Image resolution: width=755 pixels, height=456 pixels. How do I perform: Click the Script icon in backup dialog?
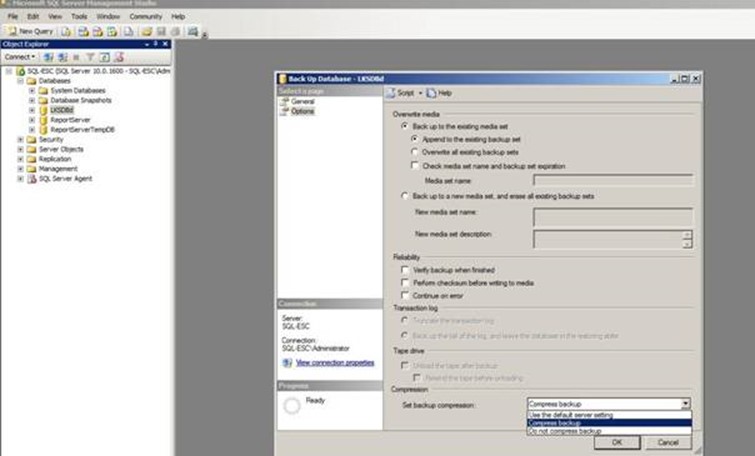click(x=391, y=92)
